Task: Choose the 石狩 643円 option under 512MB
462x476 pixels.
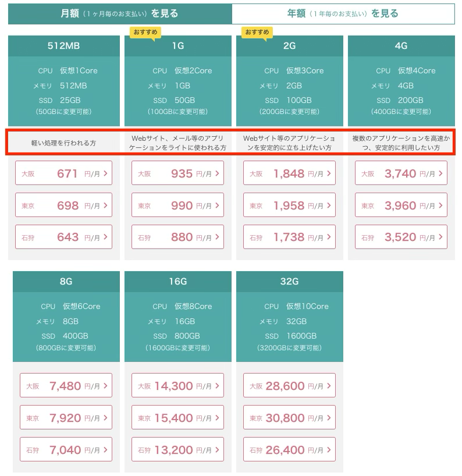Action: 63,237
